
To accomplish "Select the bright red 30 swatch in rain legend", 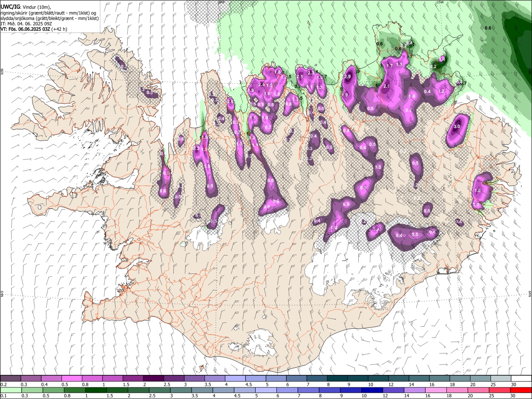I will pos(521,390).
